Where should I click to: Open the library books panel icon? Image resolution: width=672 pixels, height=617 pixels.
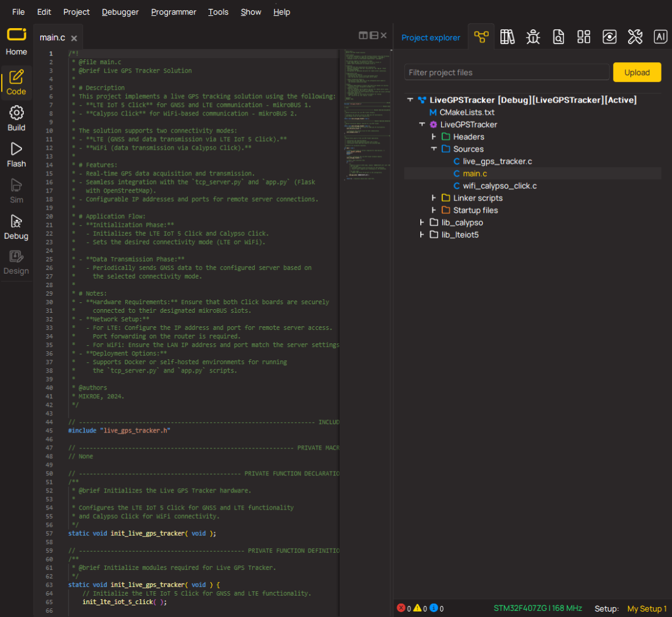tap(507, 37)
